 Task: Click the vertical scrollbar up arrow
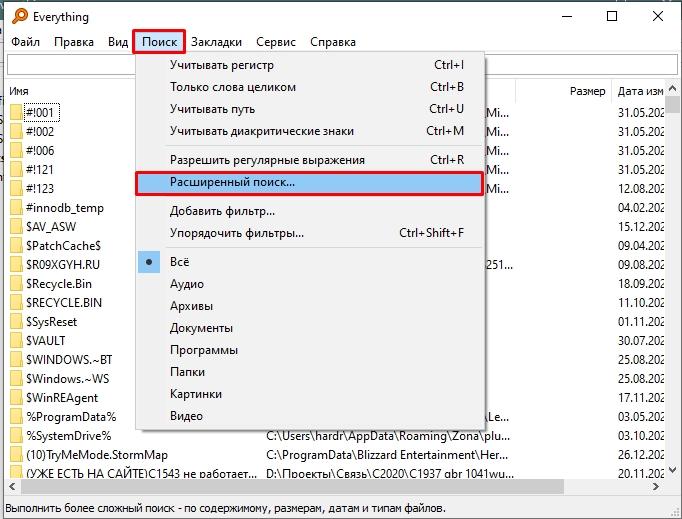point(672,88)
